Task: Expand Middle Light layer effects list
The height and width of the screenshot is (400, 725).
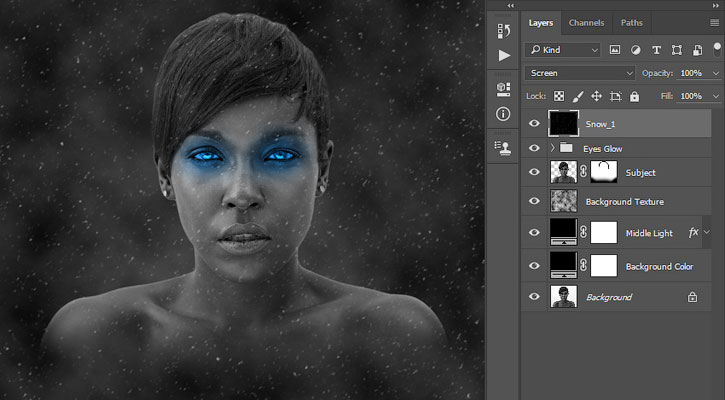Action: (707, 233)
